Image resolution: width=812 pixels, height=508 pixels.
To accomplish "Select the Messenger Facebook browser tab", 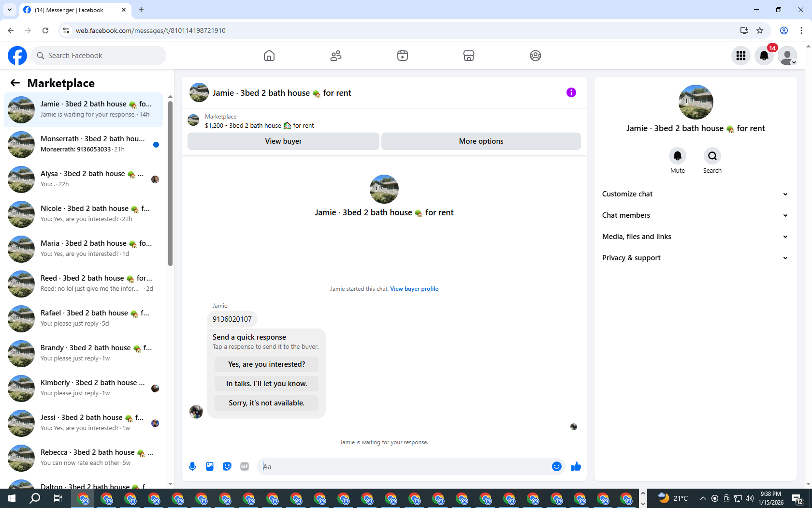I will point(75,10).
